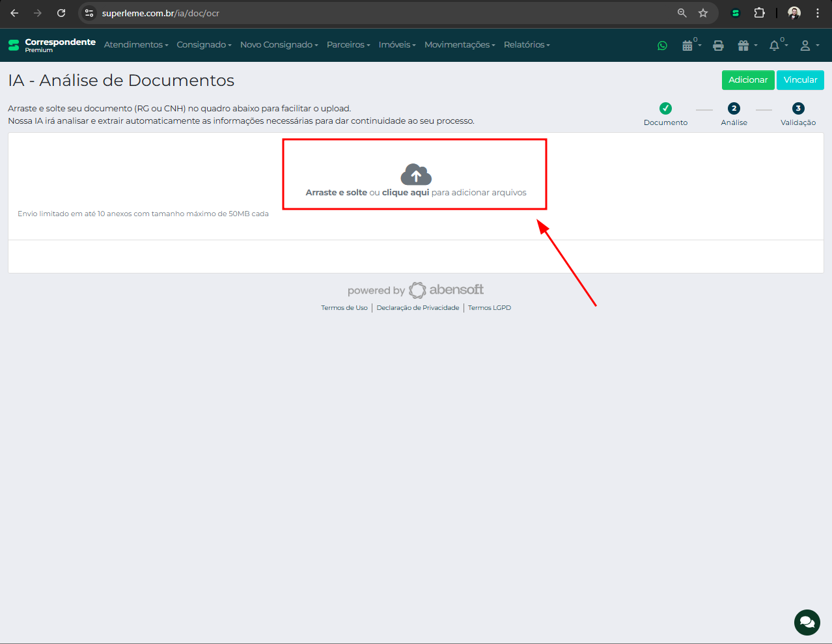Click the green Adicionar button
Viewport: 832px width, 644px height.
point(748,80)
